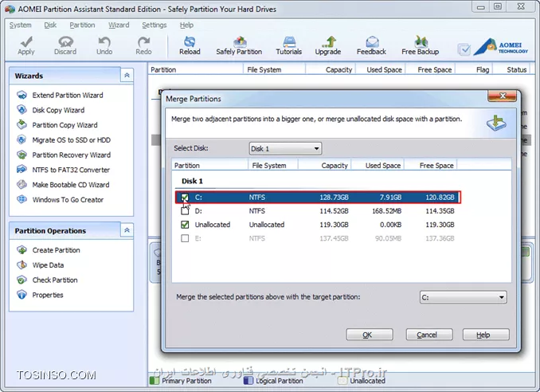This screenshot has height=392, width=540.
Task: Open the Select Disk dropdown
Action: click(x=285, y=148)
